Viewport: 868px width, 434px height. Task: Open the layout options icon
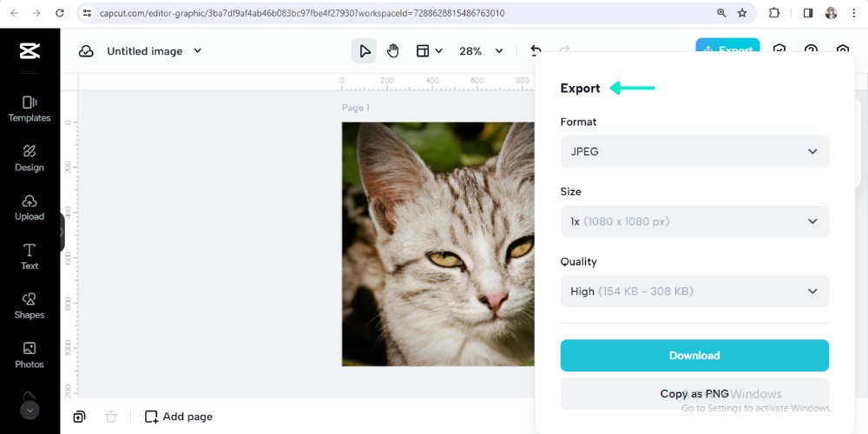coord(423,51)
